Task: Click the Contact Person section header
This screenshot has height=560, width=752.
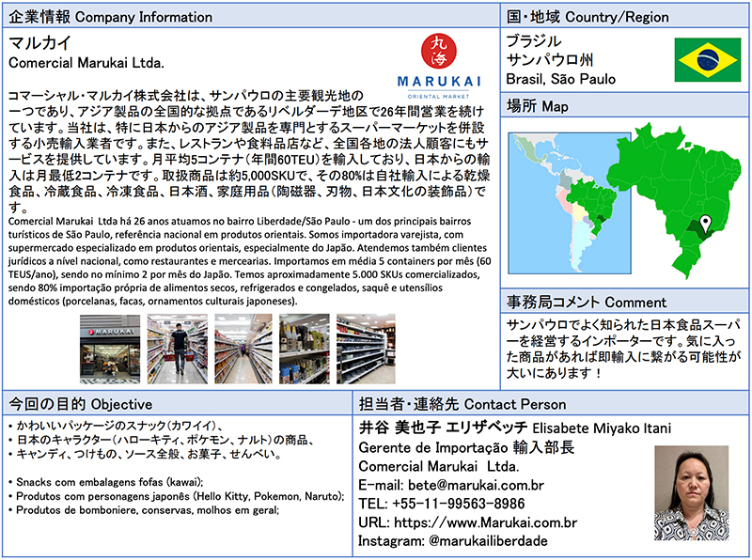Action: pyautogui.click(x=461, y=403)
